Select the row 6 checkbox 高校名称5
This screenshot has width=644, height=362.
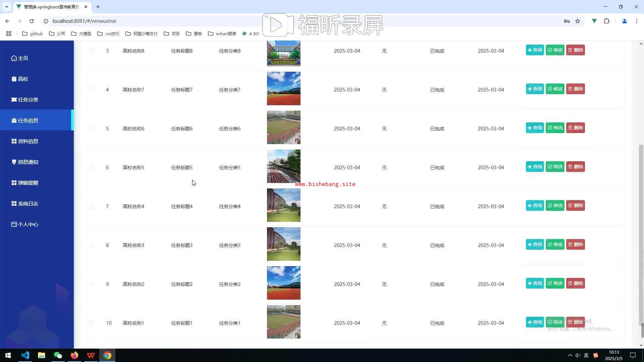(x=92, y=168)
